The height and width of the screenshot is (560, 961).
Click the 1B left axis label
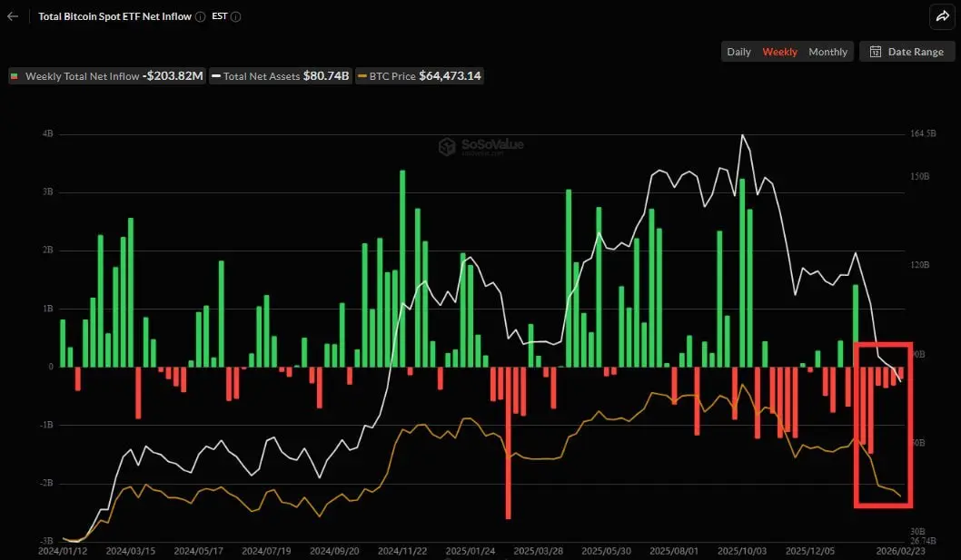click(48, 309)
